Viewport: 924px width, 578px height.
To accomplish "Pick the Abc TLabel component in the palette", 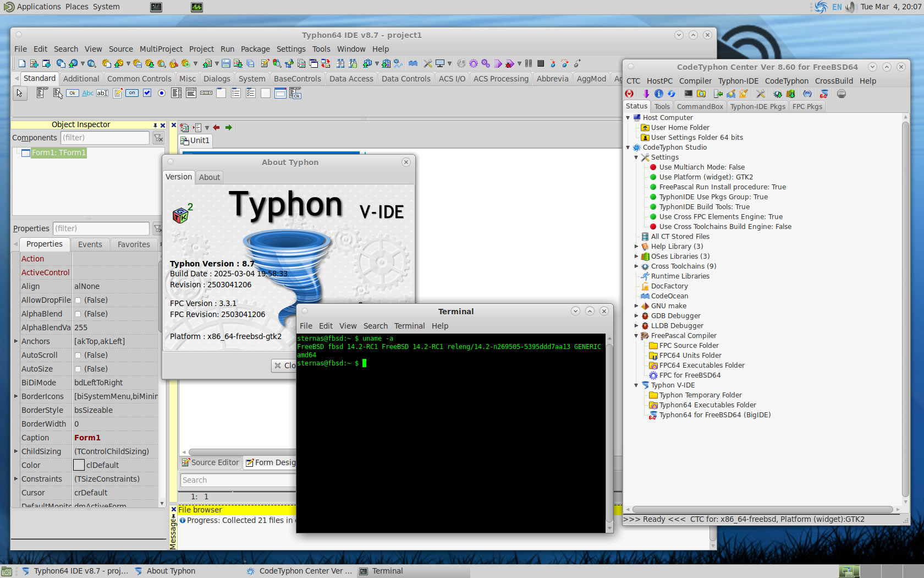I will 87,93.
